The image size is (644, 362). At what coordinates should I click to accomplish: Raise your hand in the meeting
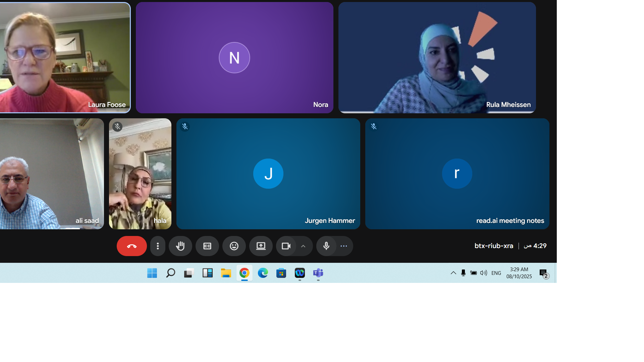pyautogui.click(x=180, y=246)
